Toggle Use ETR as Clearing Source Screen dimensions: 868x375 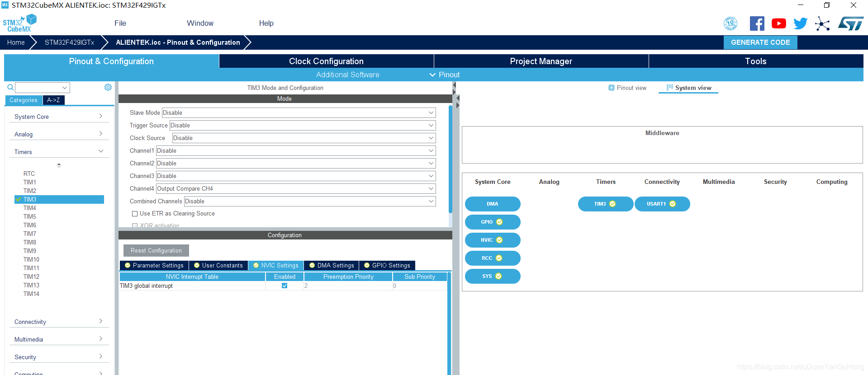click(x=135, y=214)
